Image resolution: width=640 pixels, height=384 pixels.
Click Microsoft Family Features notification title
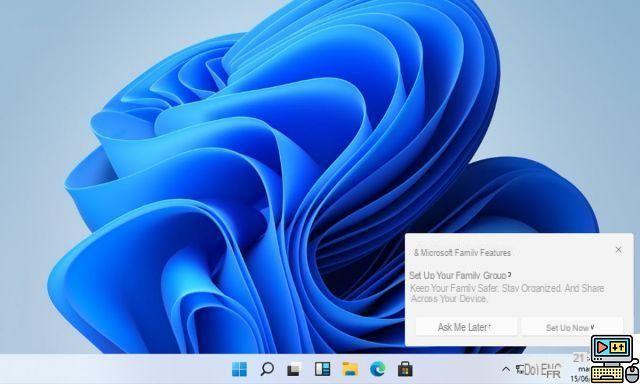coord(462,253)
